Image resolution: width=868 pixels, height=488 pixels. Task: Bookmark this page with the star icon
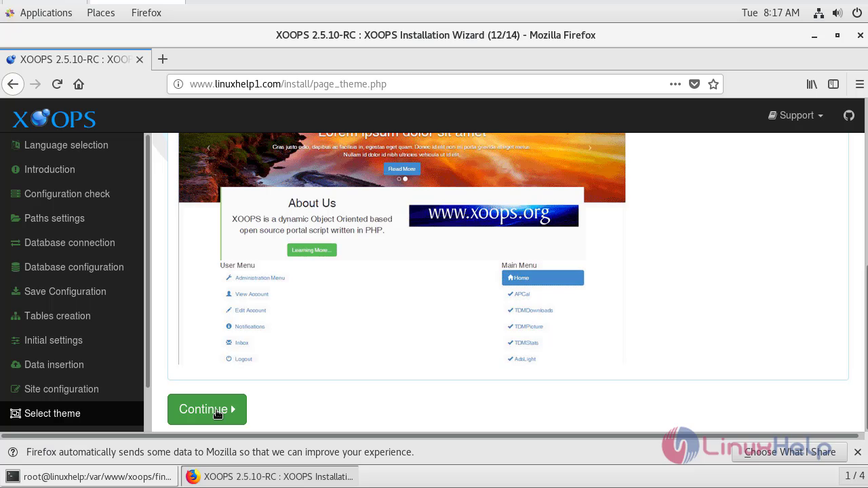(713, 84)
